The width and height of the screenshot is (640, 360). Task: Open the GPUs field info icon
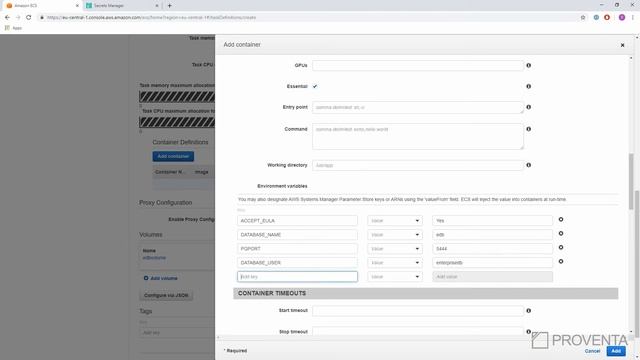tap(529, 65)
